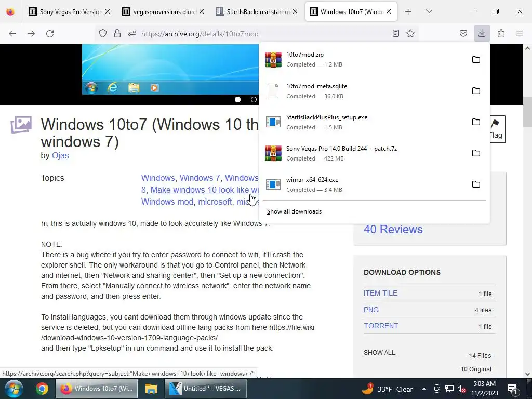
Task: Open the 40 Reviews link
Action: (x=393, y=229)
